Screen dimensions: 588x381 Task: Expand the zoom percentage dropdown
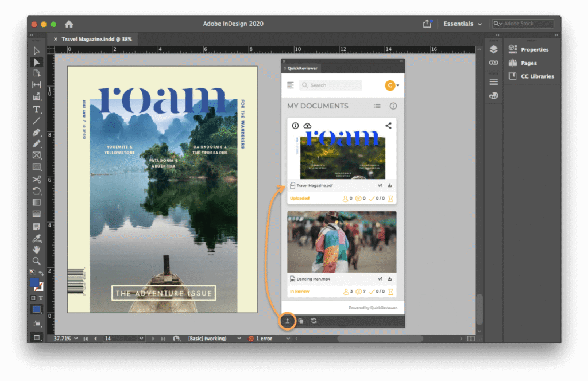point(76,339)
